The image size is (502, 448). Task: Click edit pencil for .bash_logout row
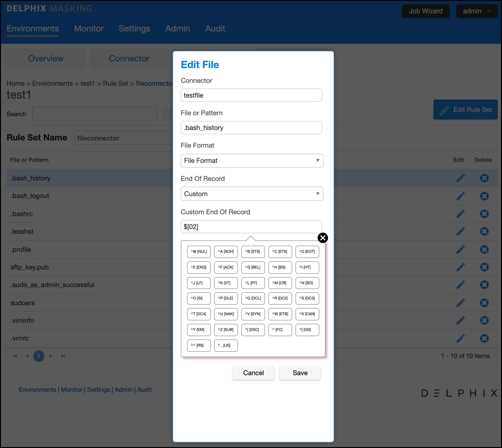(460, 196)
